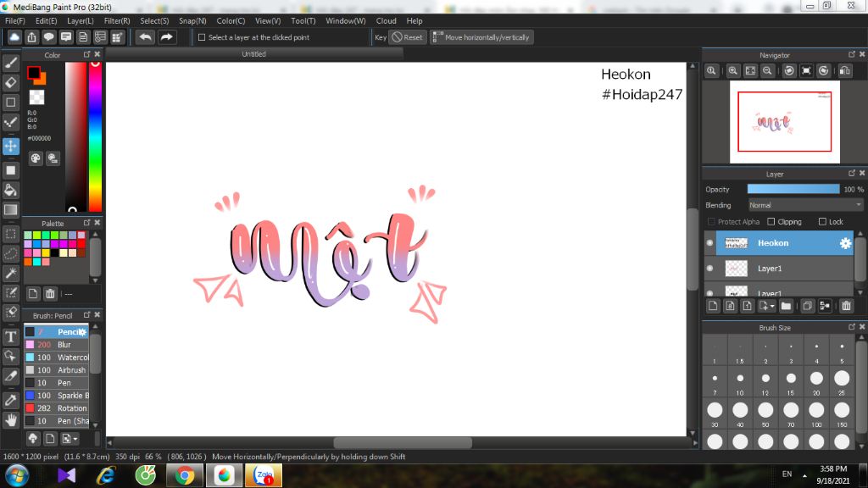Toggle the Protect Alpha checkbox

711,221
